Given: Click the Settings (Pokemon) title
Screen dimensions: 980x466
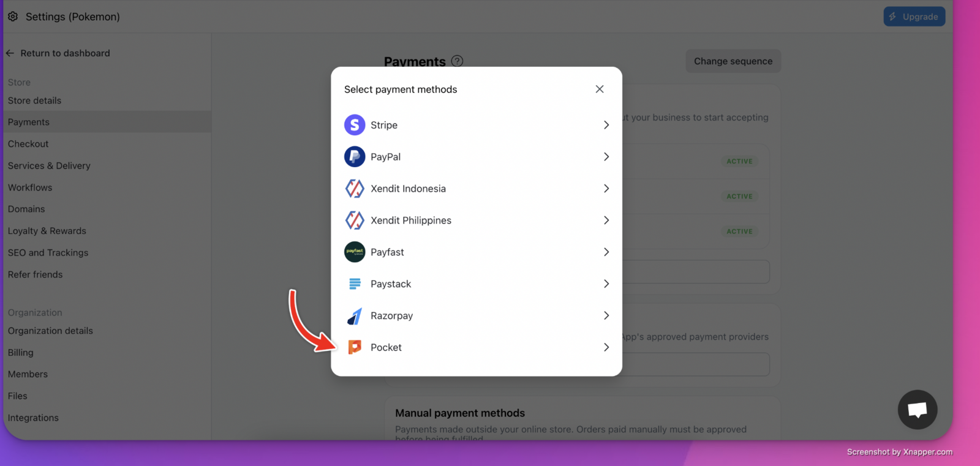Looking at the screenshot, I should (x=73, y=17).
